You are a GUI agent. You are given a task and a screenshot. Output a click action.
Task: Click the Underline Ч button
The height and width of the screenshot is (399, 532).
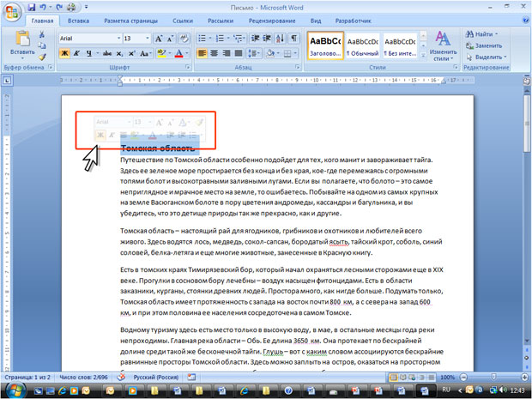[89, 53]
